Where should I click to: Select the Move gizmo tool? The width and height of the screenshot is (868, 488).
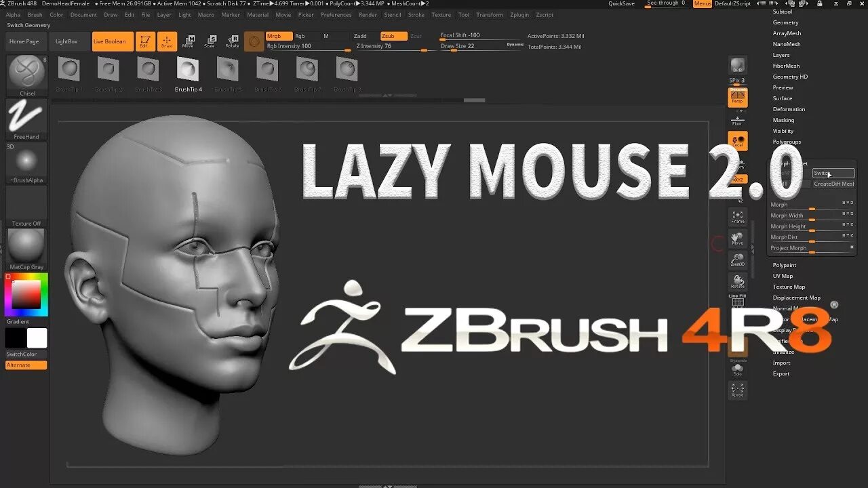click(x=189, y=41)
